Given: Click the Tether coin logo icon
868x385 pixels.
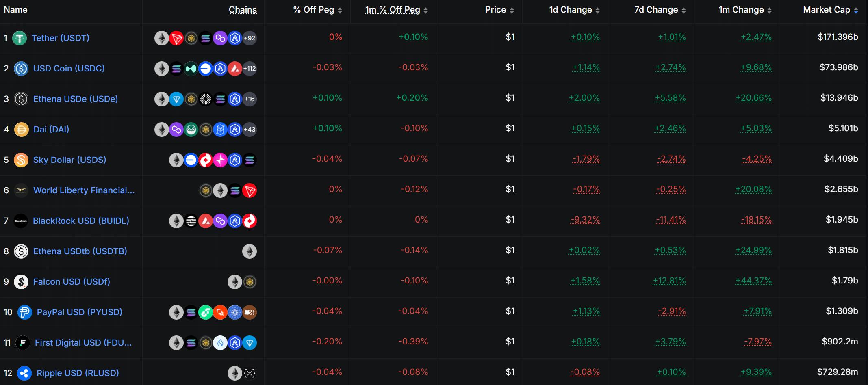Looking at the screenshot, I should click(x=19, y=38).
